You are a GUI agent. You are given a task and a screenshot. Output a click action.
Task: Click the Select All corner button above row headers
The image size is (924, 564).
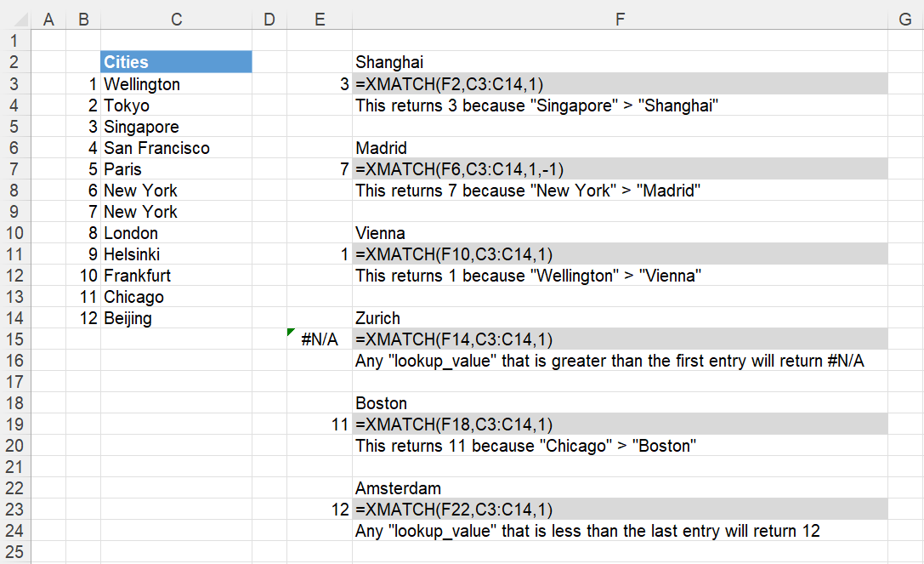coord(14,18)
